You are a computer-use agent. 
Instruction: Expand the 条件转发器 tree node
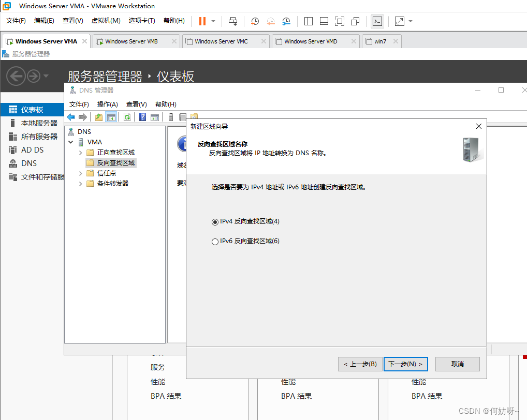(80, 184)
